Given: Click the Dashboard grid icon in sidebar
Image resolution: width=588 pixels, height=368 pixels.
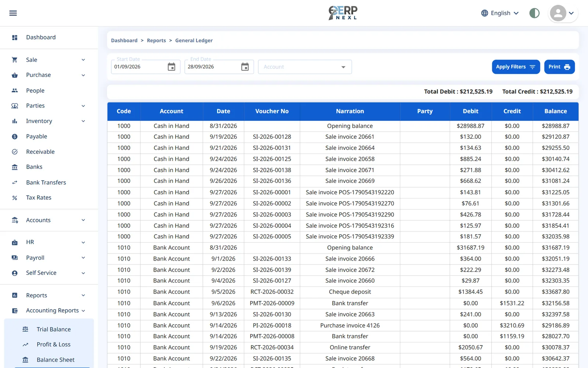Looking at the screenshot, I should click(15, 38).
